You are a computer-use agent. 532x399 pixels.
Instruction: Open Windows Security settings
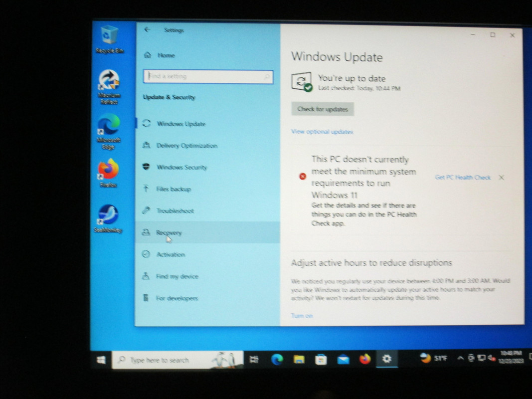click(207, 167)
